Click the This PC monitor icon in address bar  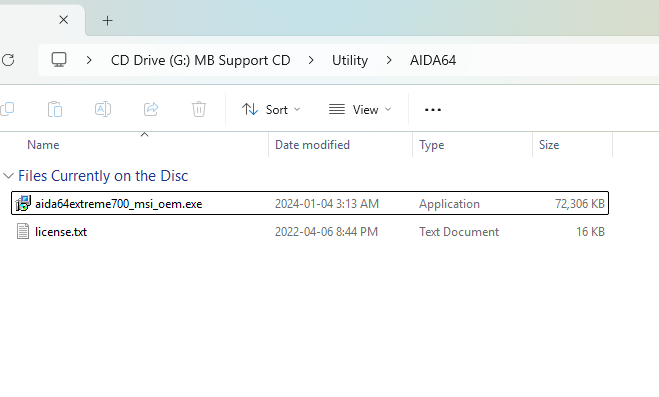click(x=59, y=60)
